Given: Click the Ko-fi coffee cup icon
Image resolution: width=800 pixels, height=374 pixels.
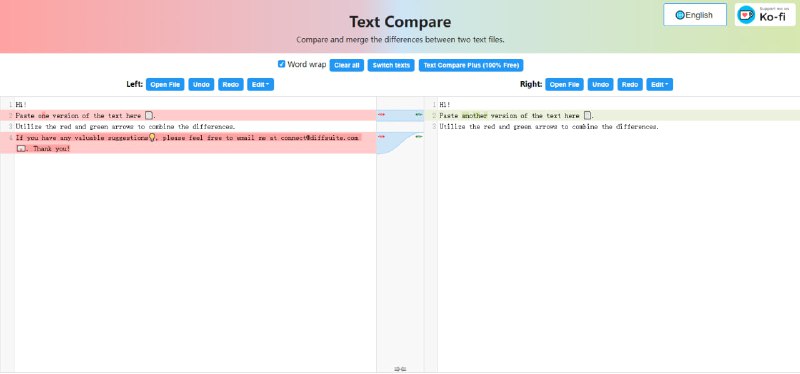Looking at the screenshot, I should (746, 15).
